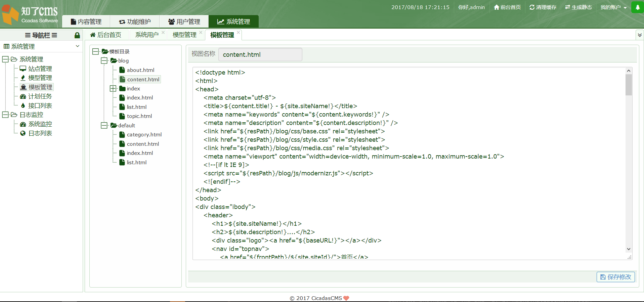Click the 站点管理 monitor icon
The height and width of the screenshot is (302, 644).
click(23, 69)
